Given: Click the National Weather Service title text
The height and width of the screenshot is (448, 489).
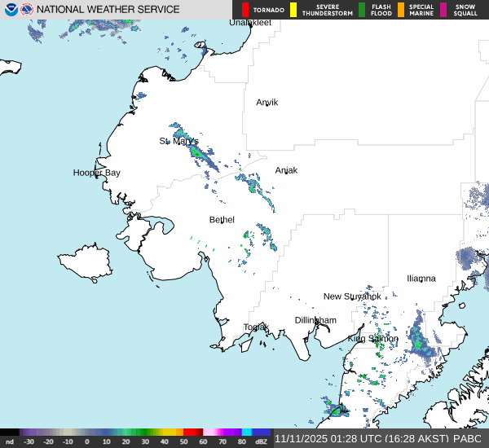Looking at the screenshot, I should tap(108, 10).
